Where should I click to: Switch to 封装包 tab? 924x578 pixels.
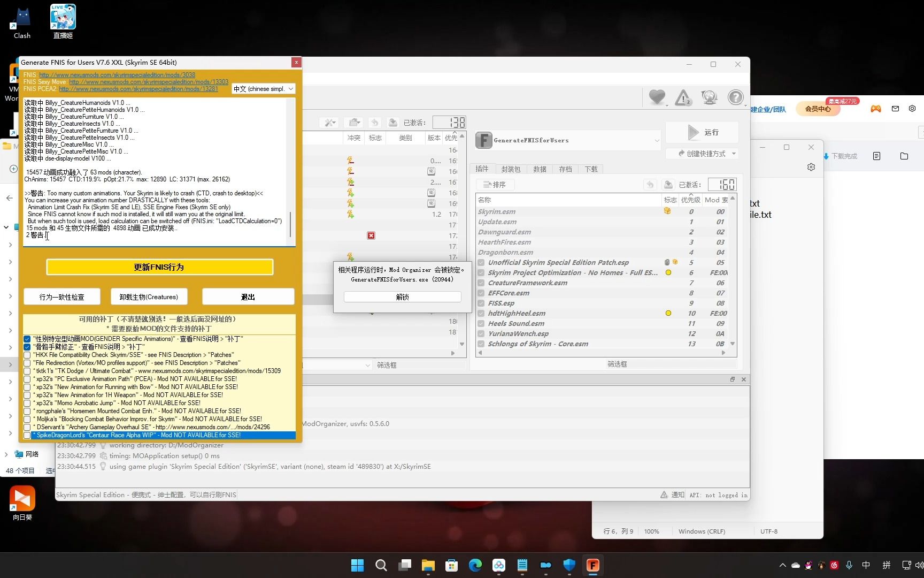(511, 169)
